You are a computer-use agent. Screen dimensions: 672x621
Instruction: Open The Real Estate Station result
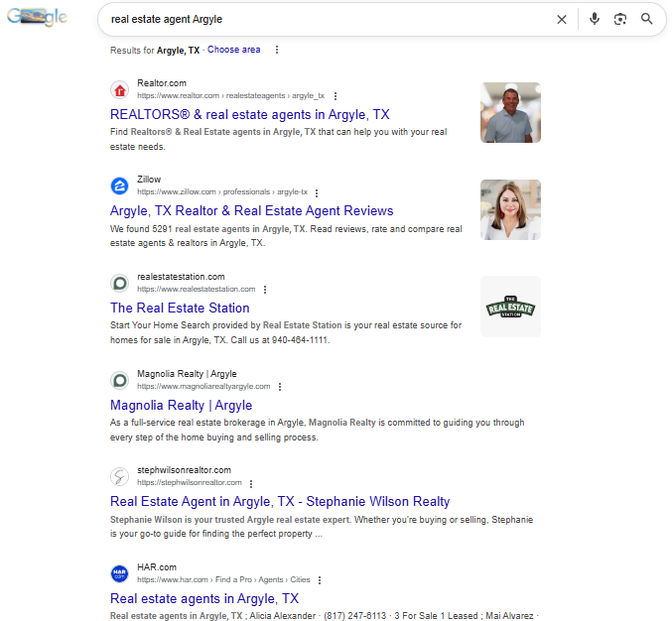180,308
